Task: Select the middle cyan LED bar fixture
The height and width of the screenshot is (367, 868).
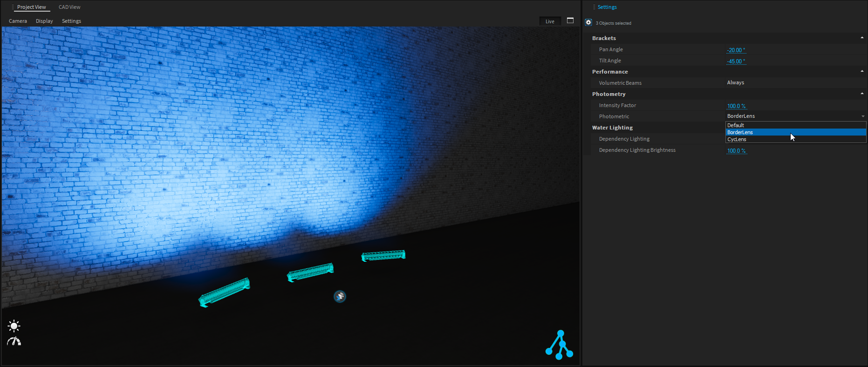Action: tap(310, 272)
